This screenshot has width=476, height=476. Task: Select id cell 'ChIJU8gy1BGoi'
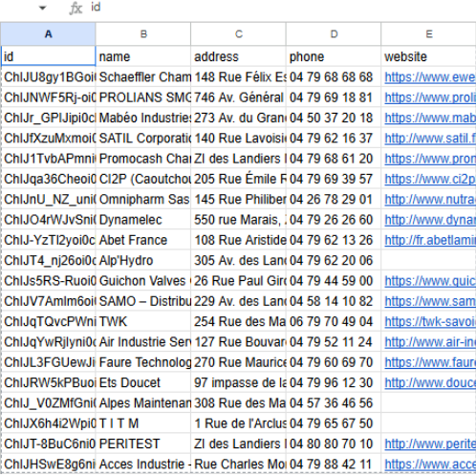point(48,76)
